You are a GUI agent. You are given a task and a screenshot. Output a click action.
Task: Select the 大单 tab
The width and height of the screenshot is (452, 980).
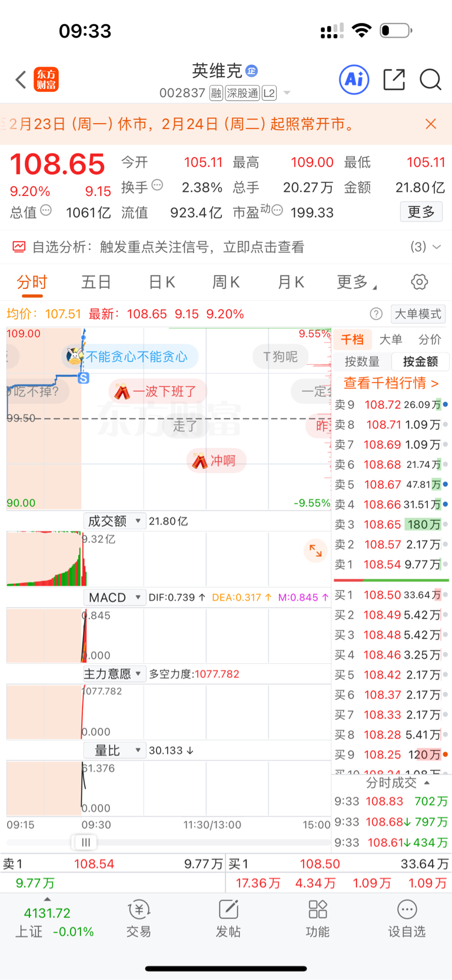pos(390,340)
